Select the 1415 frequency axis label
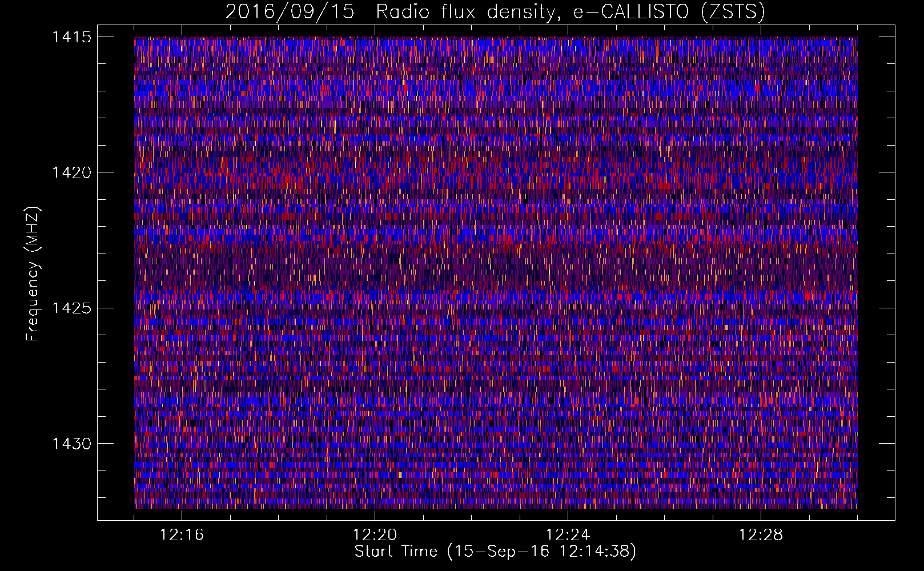This screenshot has width=924, height=571. point(71,37)
